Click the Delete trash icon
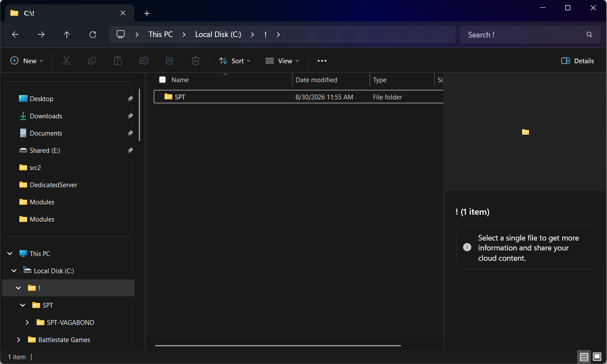 (196, 61)
